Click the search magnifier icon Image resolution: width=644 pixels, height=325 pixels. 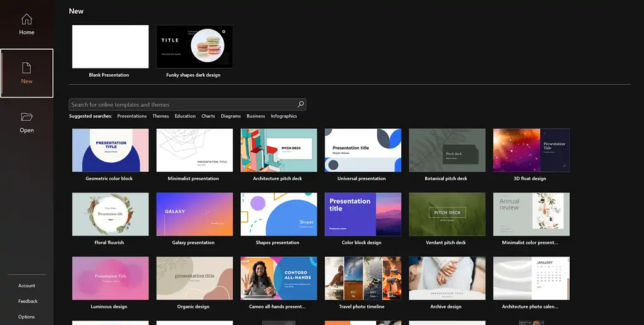(301, 104)
